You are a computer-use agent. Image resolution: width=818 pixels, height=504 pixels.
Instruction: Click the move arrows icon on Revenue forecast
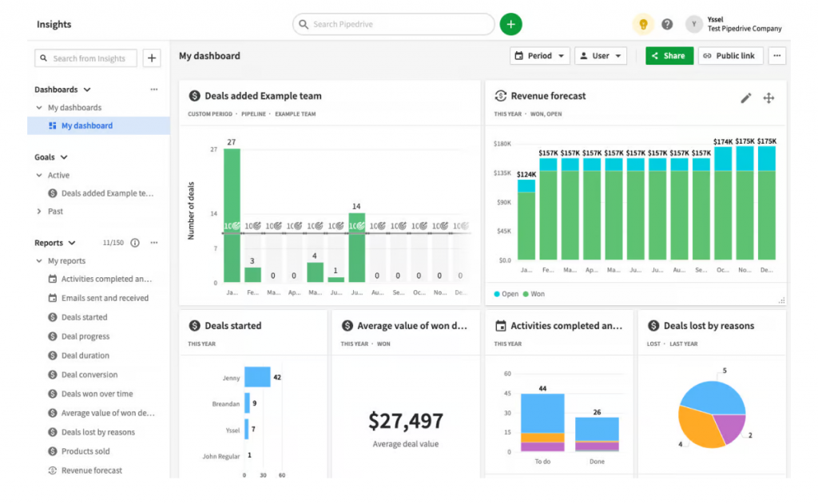click(768, 98)
